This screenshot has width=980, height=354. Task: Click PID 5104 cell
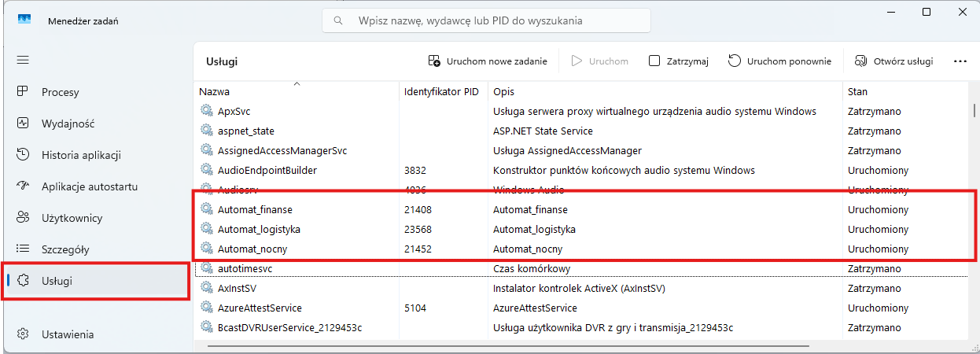point(415,308)
